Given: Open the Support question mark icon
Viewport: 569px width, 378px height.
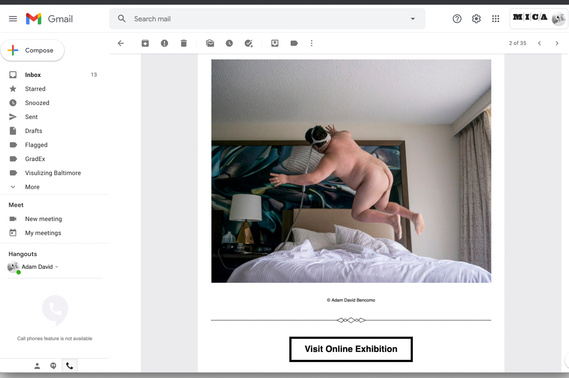Looking at the screenshot, I should (x=457, y=19).
